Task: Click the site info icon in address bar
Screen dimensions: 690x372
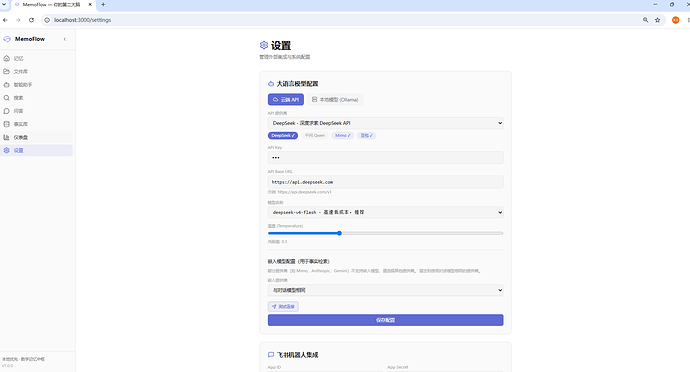Action: coord(47,20)
